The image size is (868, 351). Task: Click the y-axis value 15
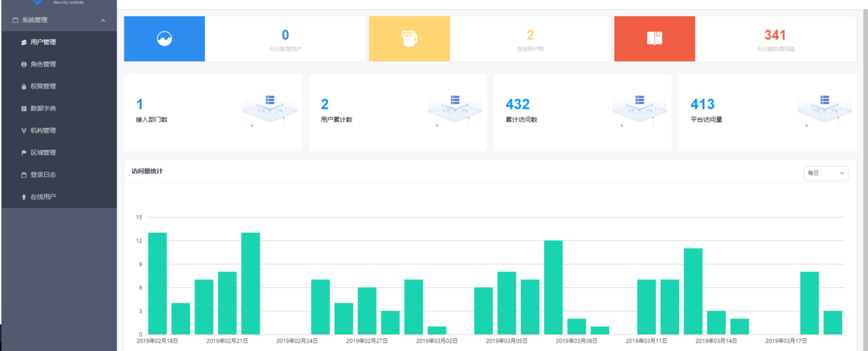[139, 218]
